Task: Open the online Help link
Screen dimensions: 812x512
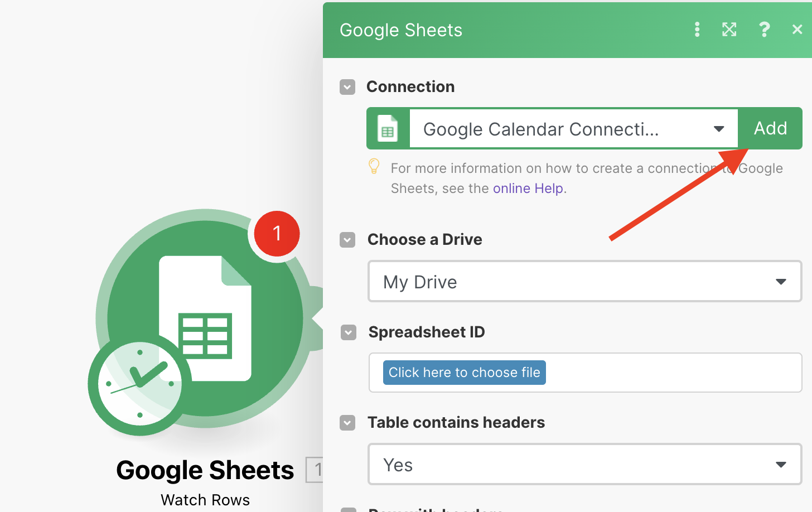Action: click(x=528, y=189)
